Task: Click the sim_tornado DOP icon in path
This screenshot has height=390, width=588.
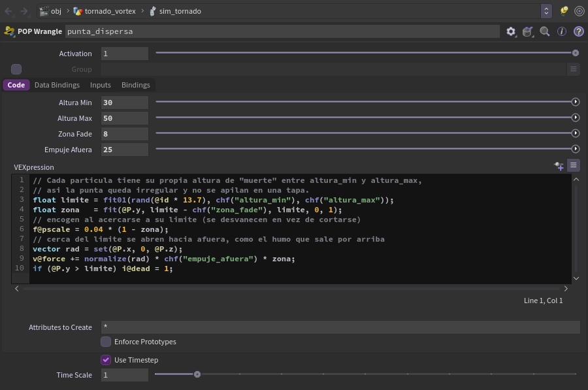Action: pyautogui.click(x=153, y=11)
